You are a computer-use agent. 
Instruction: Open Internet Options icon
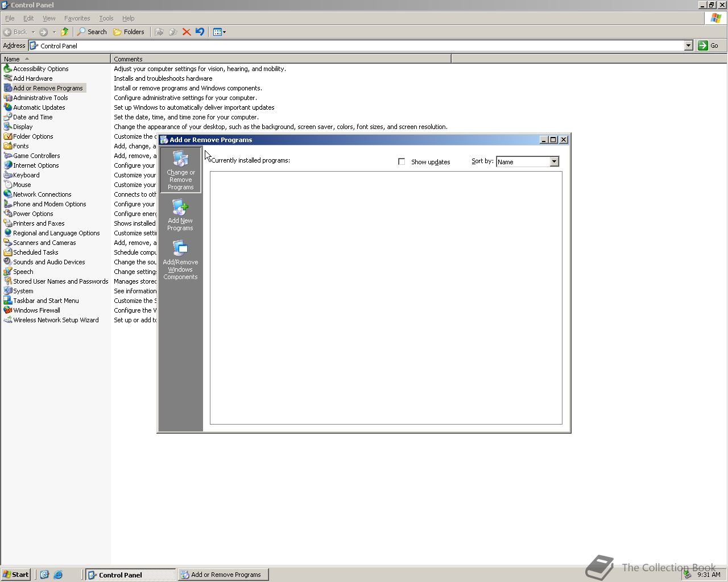[x=8, y=165]
